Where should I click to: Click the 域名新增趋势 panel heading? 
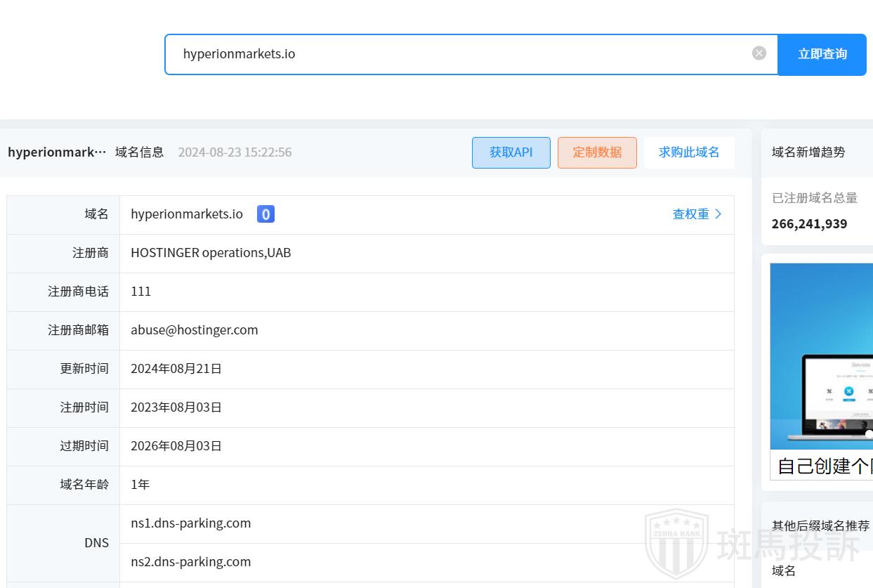[x=808, y=152]
